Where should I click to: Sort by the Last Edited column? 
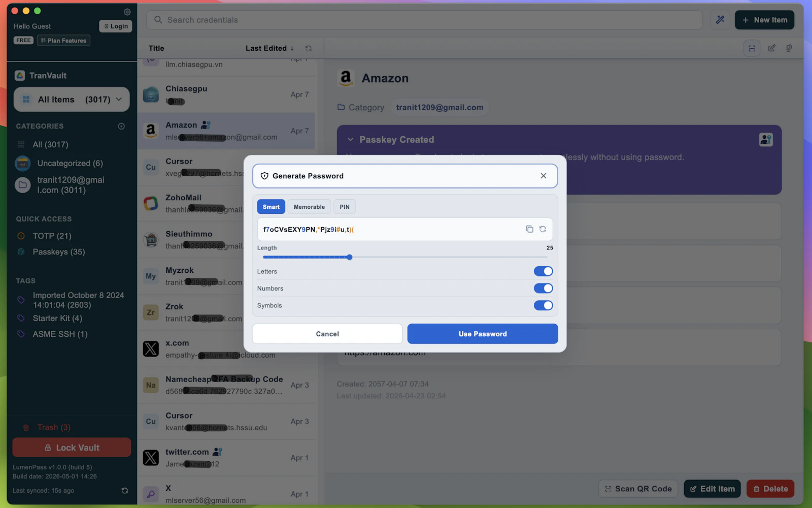pos(269,48)
